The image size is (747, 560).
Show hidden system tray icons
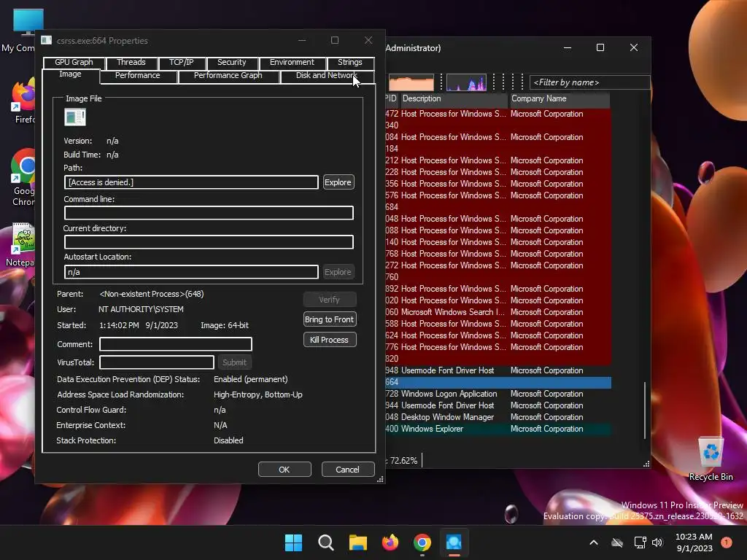point(594,542)
